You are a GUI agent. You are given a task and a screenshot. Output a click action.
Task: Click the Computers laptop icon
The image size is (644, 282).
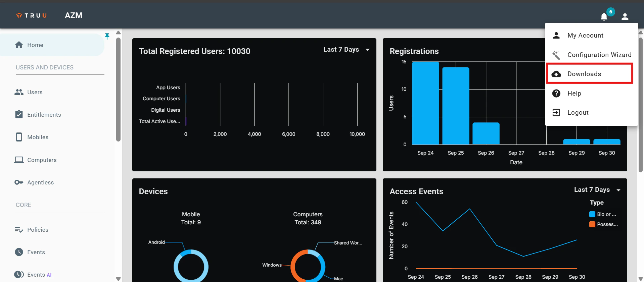tap(19, 160)
